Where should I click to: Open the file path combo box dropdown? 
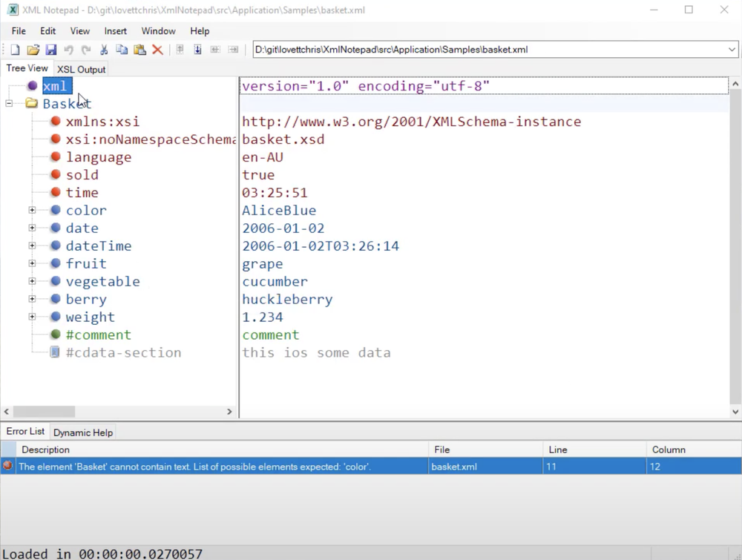coord(732,49)
